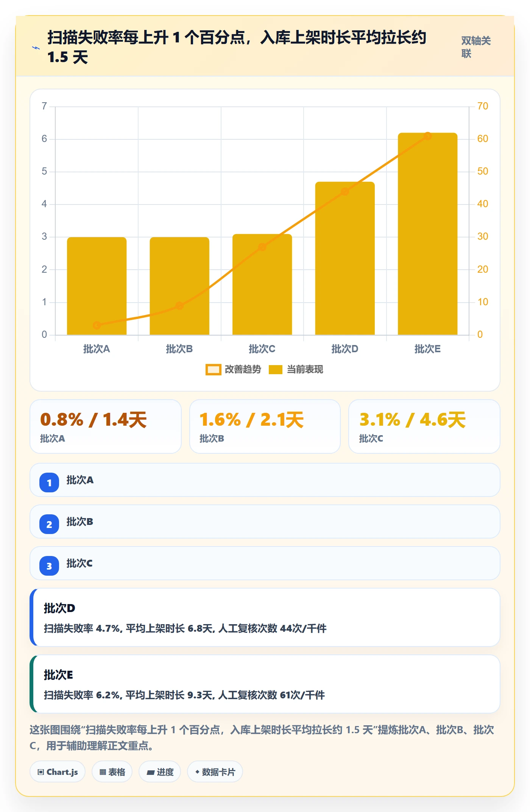Viewport: 530px width, 812px height.
Task: Select the 批次A progress row
Action: [x=265, y=480]
